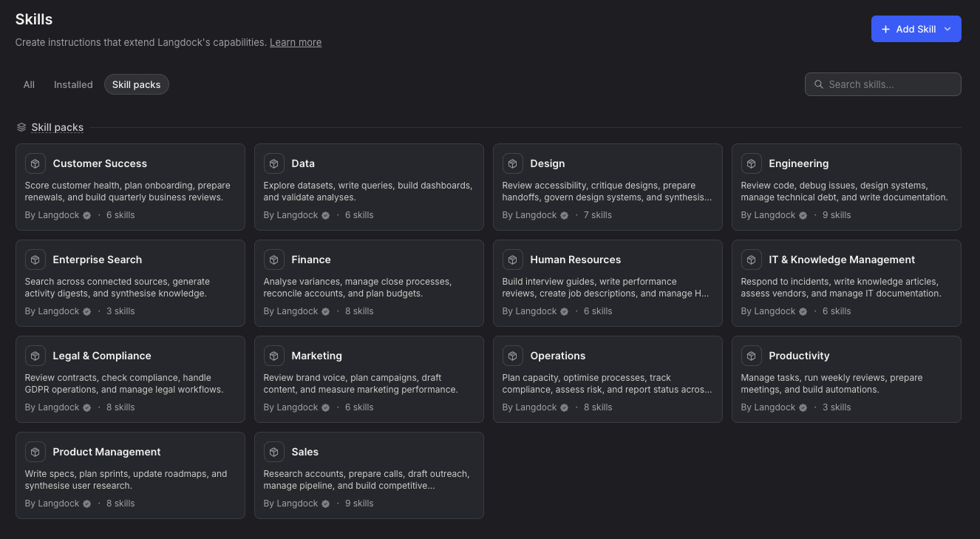The width and height of the screenshot is (980, 539).
Task: Open the Productivity pack title
Action: (800, 356)
